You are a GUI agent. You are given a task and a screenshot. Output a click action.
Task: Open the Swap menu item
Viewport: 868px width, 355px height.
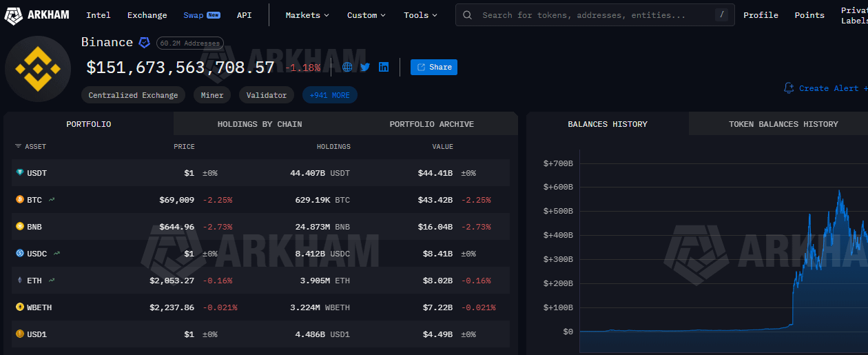pos(193,15)
